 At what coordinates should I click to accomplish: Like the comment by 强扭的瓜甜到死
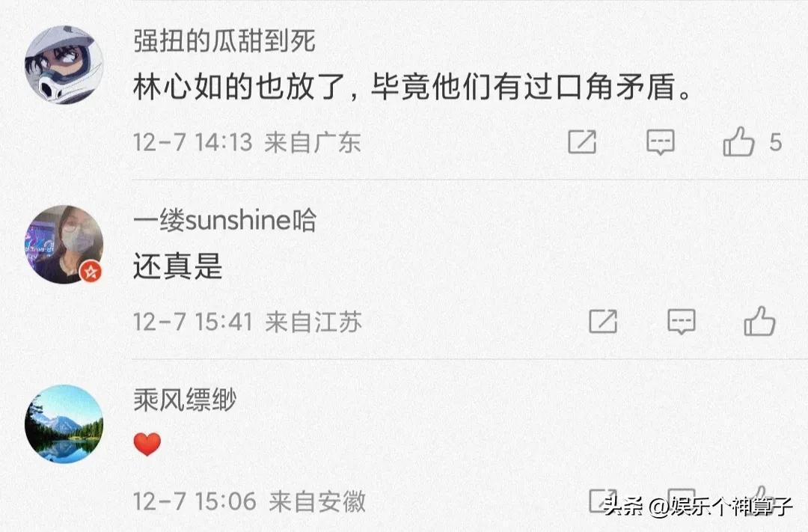click(738, 141)
